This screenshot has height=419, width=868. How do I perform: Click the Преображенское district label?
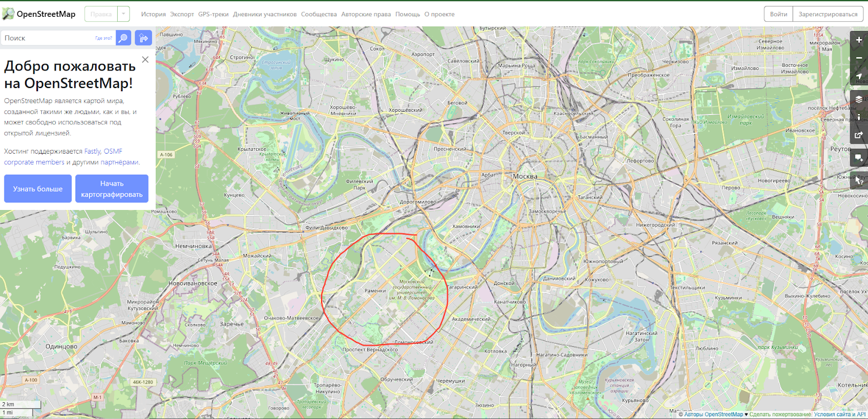pos(649,75)
